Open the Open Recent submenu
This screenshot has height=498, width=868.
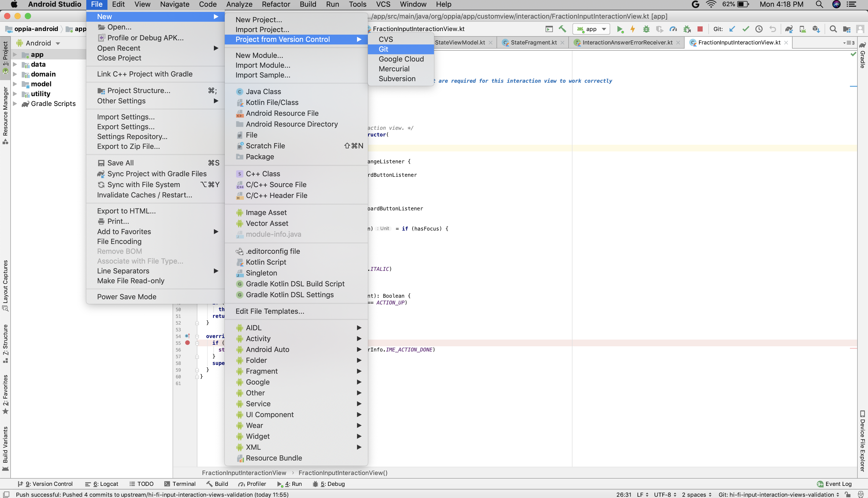point(155,48)
